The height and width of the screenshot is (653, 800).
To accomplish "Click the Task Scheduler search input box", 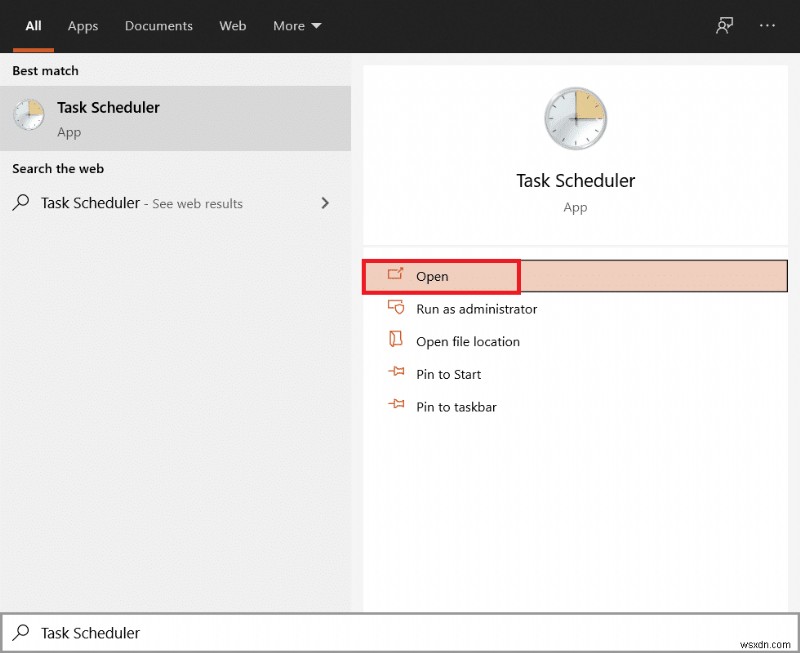I will (400, 632).
